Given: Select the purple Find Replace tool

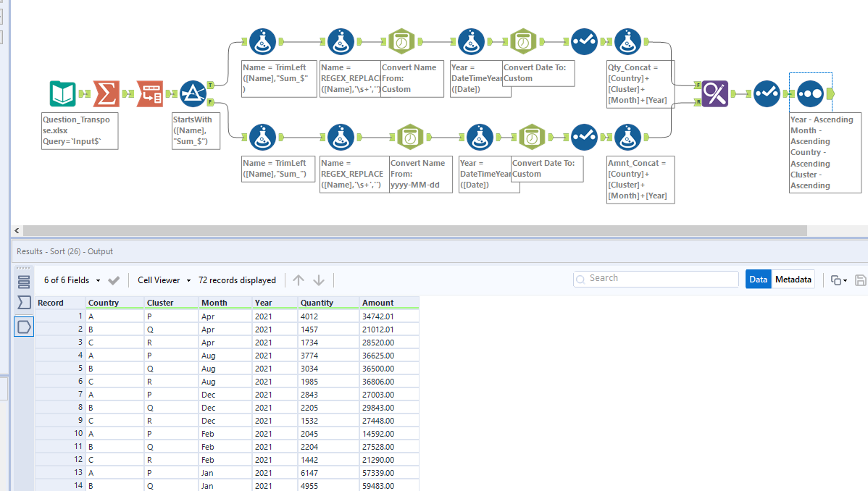Looking at the screenshot, I should (714, 93).
